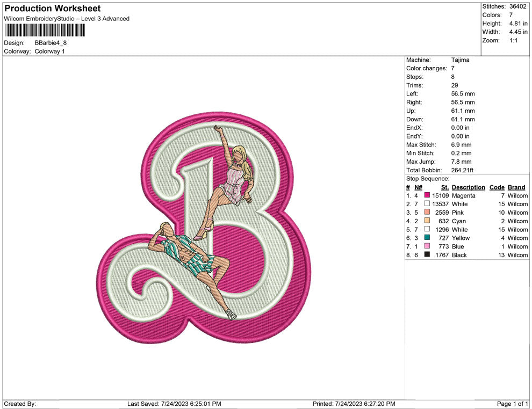This screenshot has width=532, height=409.
Task: Click the Machine value Tajima
Action: click(x=460, y=60)
